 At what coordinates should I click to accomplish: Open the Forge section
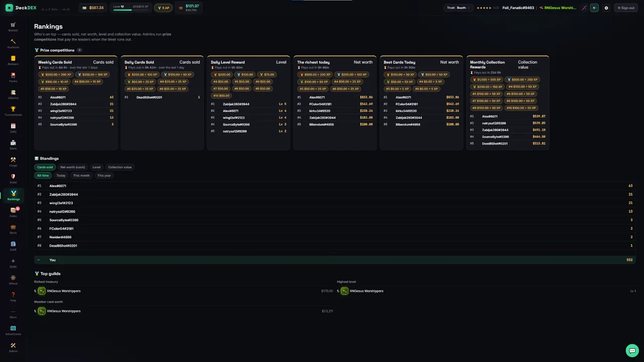pos(13,162)
